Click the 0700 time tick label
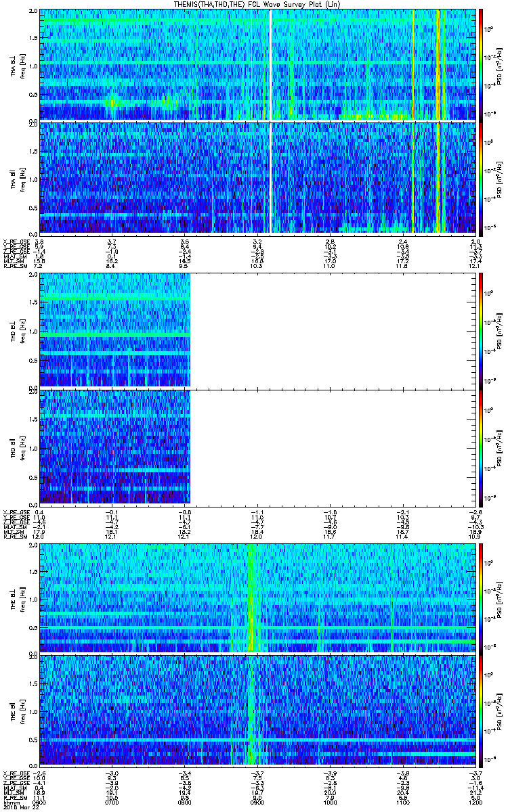The height and width of the screenshot is (812, 508). coord(112,803)
